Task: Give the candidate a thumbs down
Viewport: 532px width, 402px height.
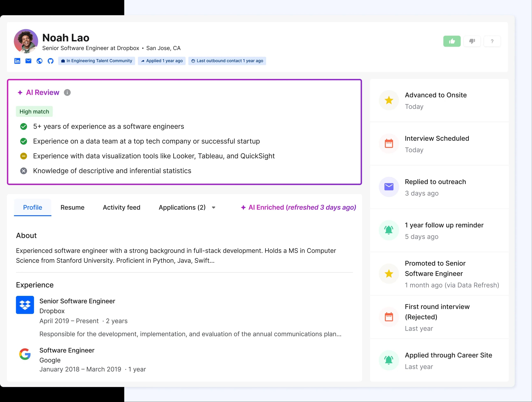Action: click(472, 41)
